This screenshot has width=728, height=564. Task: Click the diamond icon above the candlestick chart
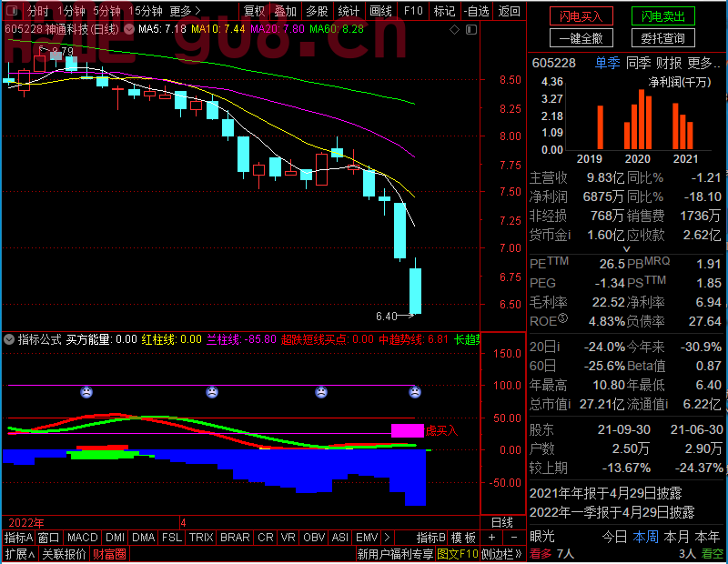click(x=454, y=30)
